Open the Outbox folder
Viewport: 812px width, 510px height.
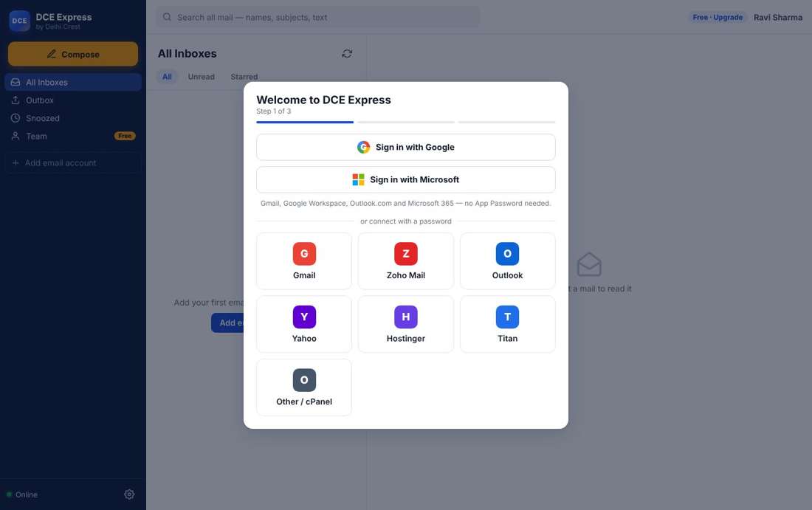pos(73,100)
